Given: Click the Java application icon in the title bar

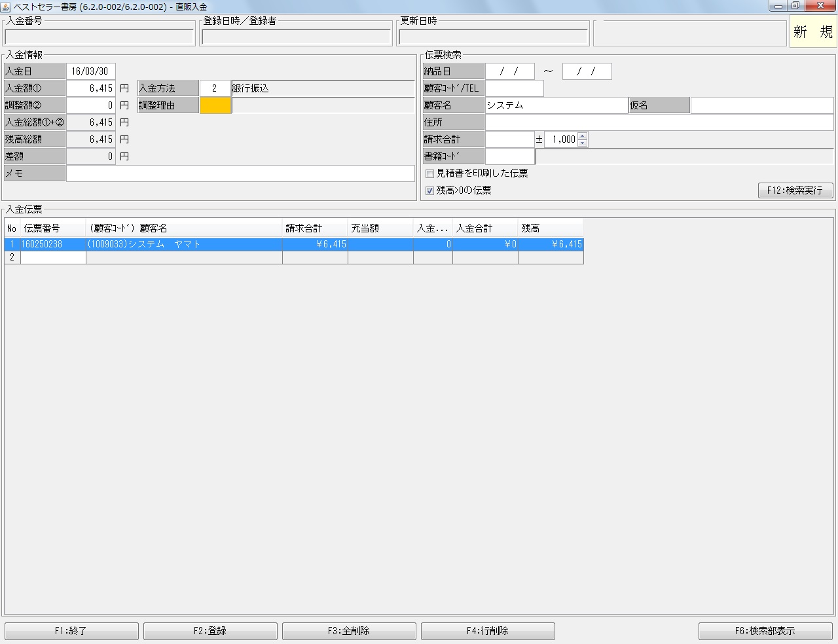Looking at the screenshot, I should click(7, 6).
